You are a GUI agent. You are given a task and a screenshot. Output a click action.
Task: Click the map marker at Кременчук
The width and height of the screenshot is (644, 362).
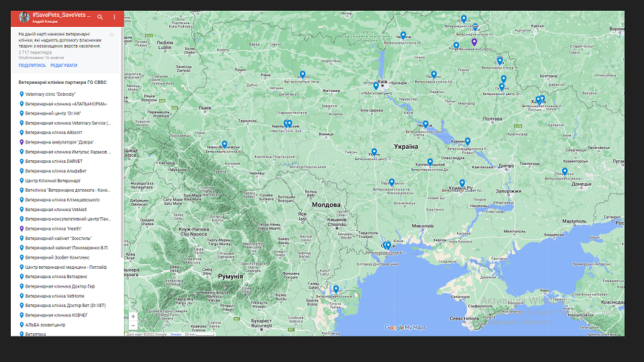click(468, 141)
